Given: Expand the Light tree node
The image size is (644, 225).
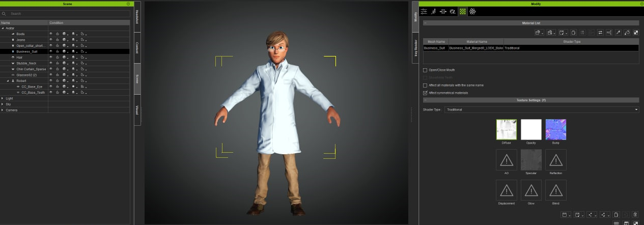Looking at the screenshot, I should [x=3, y=98].
